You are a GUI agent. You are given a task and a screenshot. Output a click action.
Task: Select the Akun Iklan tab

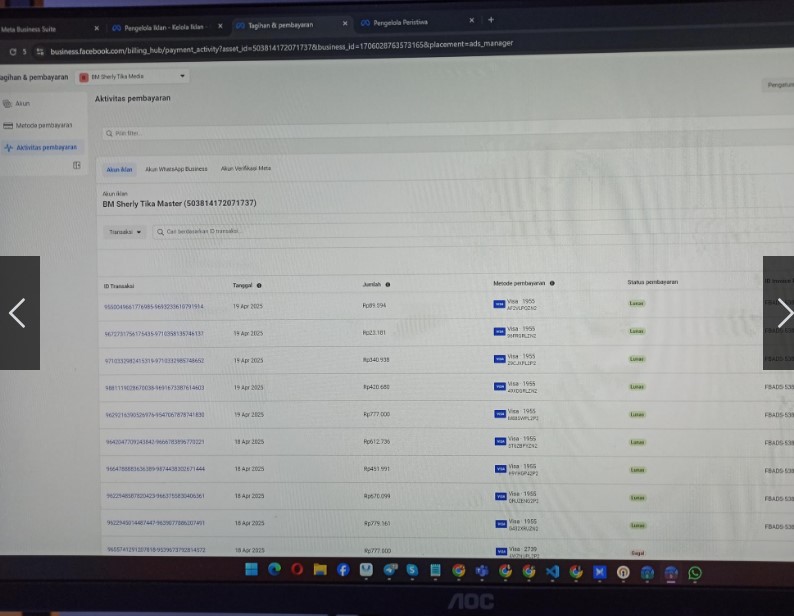tap(120, 170)
